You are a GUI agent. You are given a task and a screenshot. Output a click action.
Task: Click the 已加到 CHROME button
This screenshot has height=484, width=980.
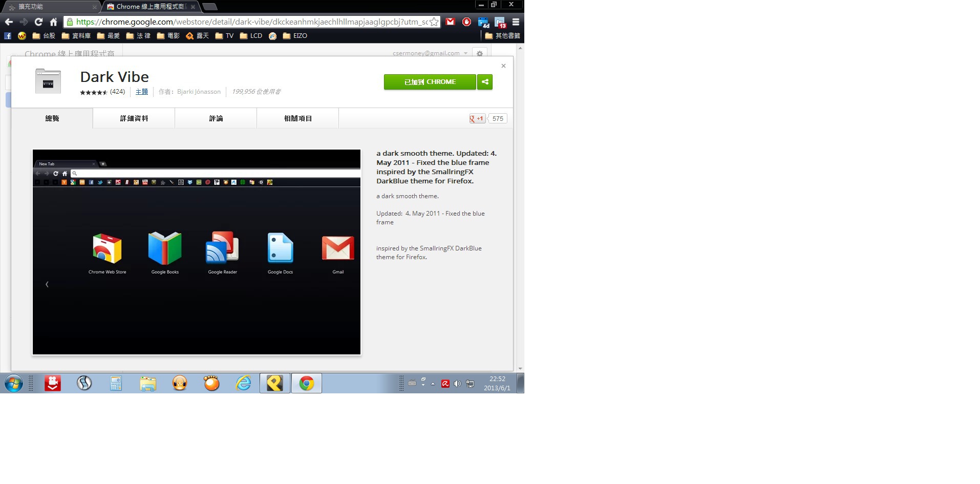(x=430, y=82)
